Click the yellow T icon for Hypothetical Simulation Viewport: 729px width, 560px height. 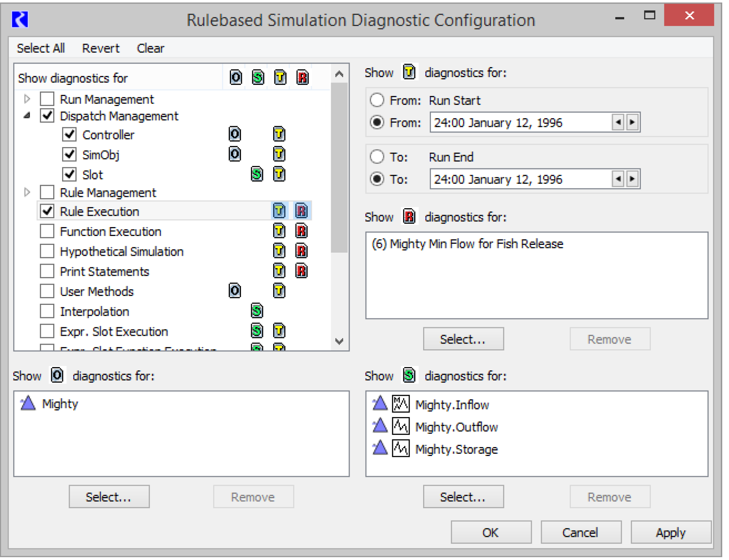coord(279,251)
